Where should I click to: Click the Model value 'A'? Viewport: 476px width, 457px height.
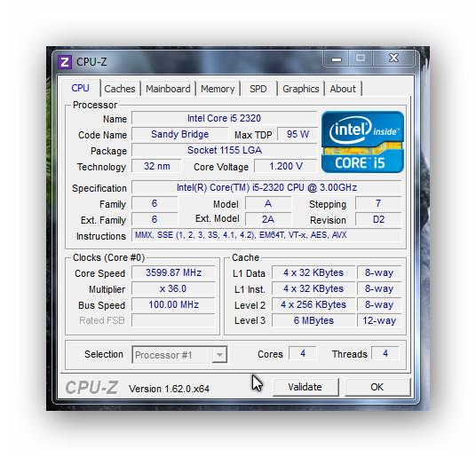pyautogui.click(x=268, y=203)
